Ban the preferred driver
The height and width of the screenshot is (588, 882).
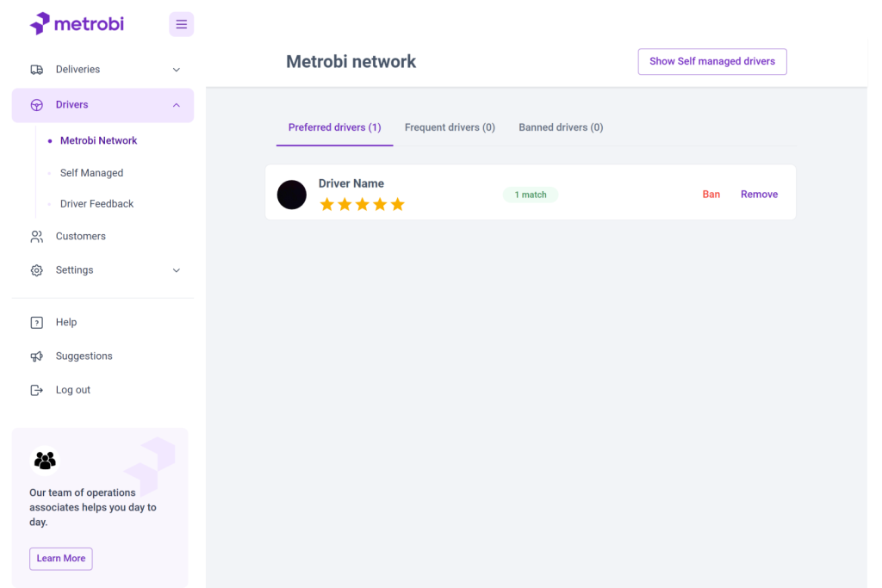point(711,195)
